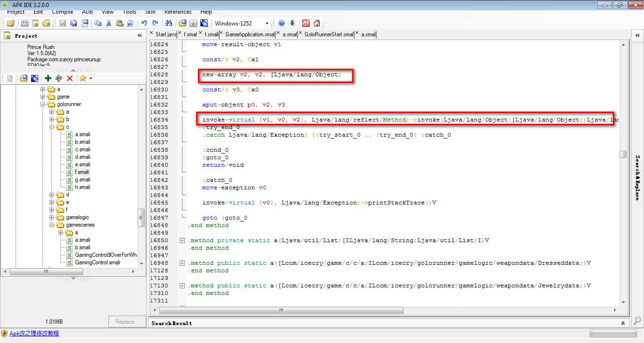644x343 pixels.
Task: Collapse the c folder under golorunner
Action: (52, 127)
